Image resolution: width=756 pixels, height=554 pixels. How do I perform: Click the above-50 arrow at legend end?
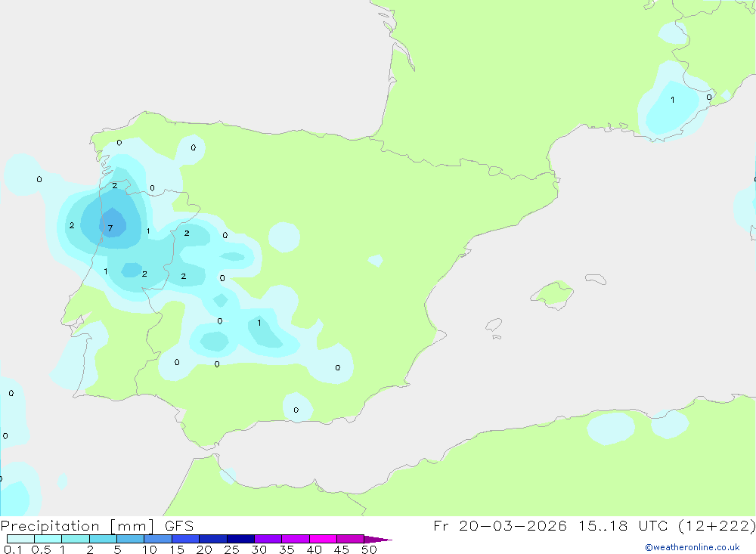(377, 539)
